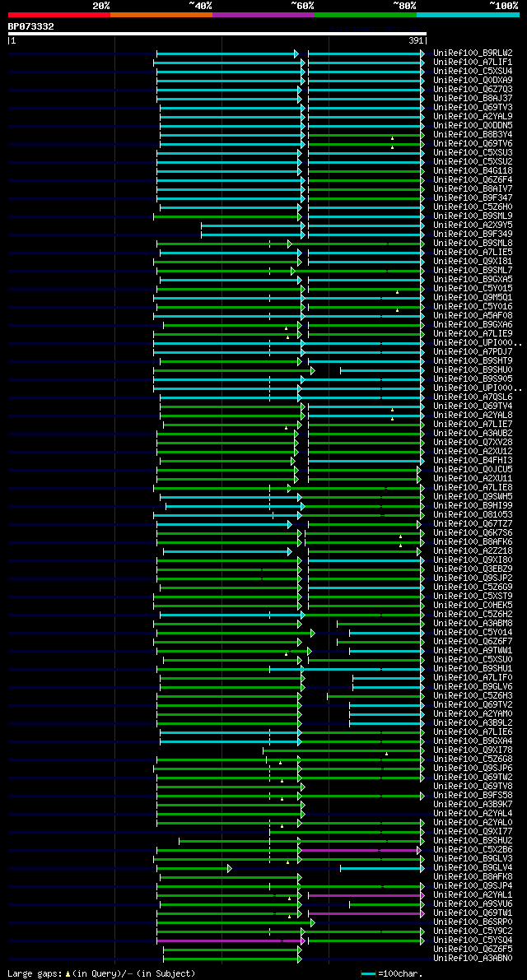
Task: Open hit UniRef100_A7LIF1
Action: (473, 63)
